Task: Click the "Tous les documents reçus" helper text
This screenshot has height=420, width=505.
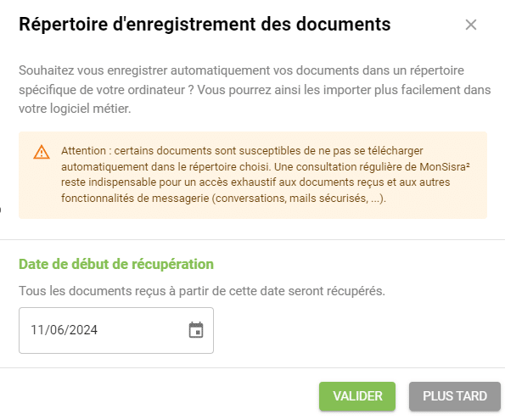Action: [x=202, y=291]
